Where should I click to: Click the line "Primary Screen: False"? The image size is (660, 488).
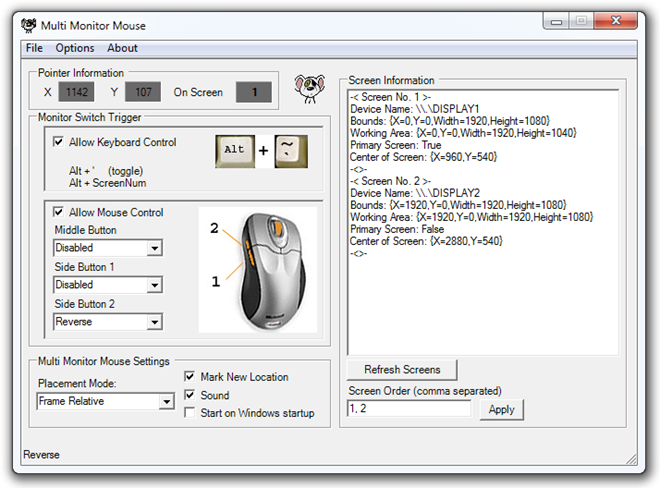(x=397, y=229)
